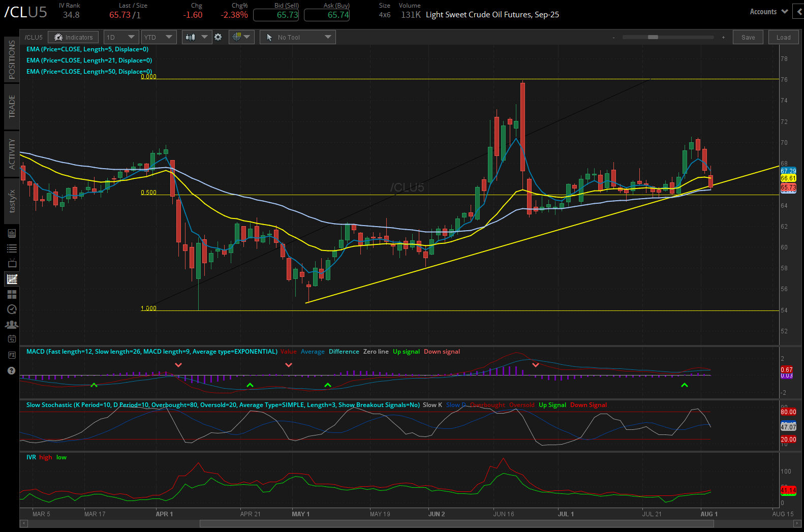Open the 1D aggregation period dropdown
Screen dimensions: 804x532
pos(120,37)
